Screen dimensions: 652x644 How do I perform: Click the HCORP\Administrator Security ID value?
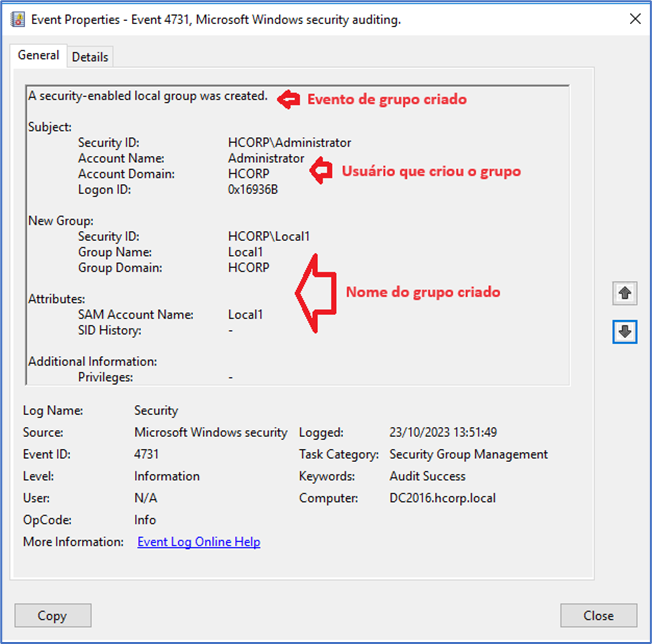pyautogui.click(x=289, y=143)
